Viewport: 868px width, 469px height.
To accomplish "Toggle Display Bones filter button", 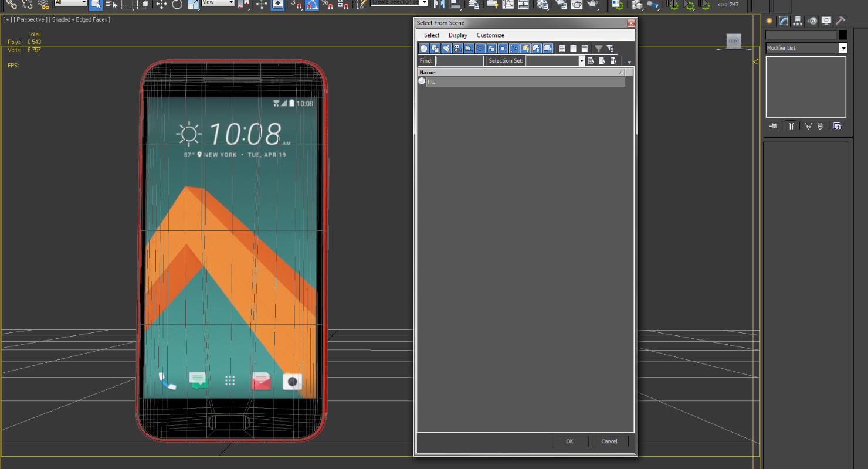I will coord(514,49).
